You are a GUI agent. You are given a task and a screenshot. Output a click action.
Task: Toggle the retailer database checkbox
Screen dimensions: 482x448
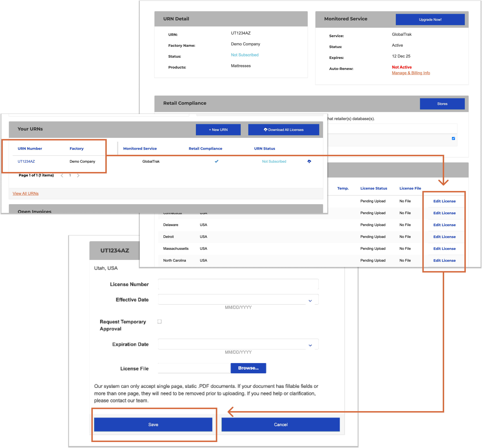(x=453, y=139)
